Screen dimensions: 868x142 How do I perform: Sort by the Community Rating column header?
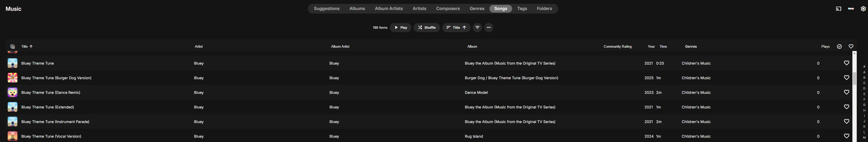617,47
